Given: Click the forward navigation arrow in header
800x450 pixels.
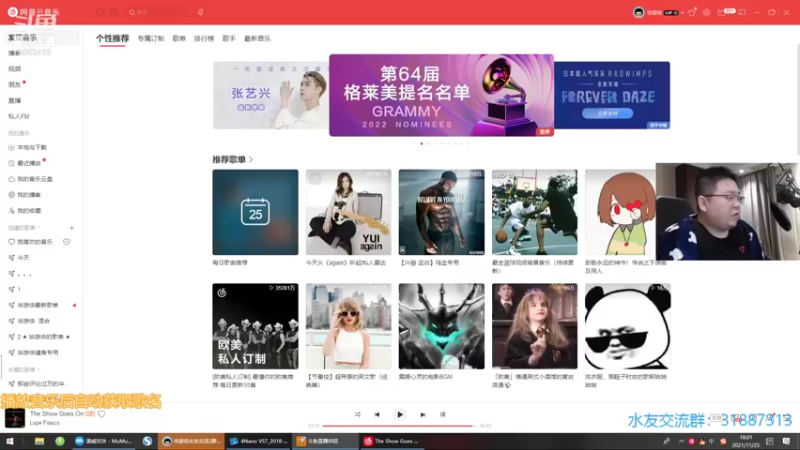Looking at the screenshot, I should click(x=114, y=12).
